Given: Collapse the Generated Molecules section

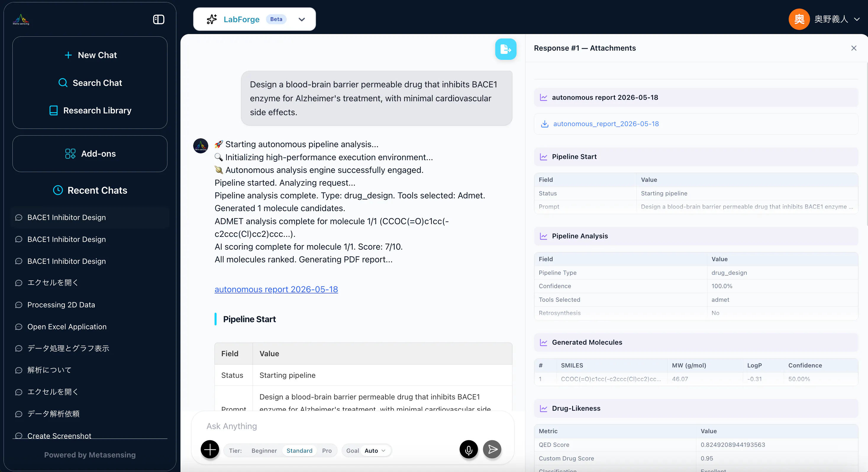Looking at the screenshot, I should pyautogui.click(x=696, y=342).
